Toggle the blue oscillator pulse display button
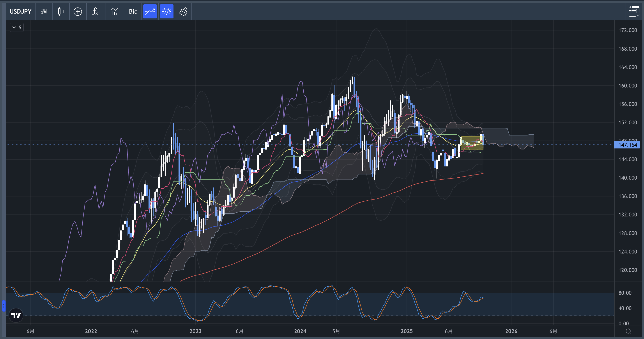This screenshot has height=339, width=644. [166, 11]
